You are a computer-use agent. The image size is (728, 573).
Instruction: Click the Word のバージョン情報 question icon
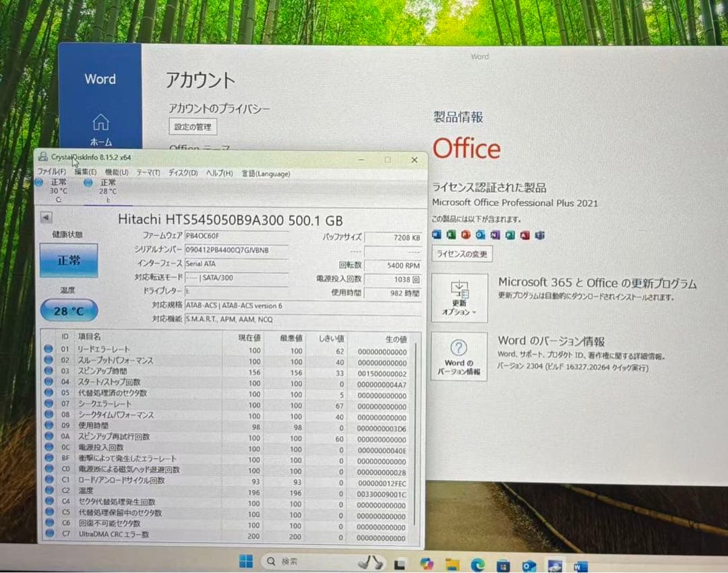coord(460,349)
